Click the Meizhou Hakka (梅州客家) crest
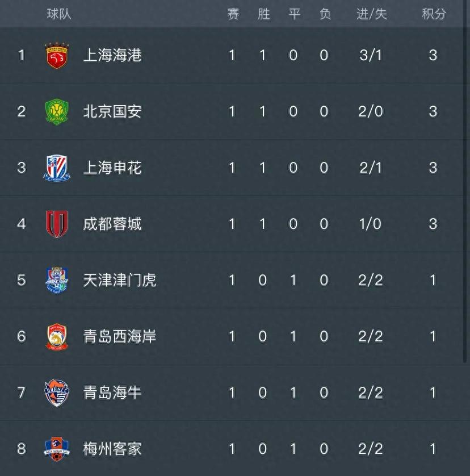 pyautogui.click(x=57, y=449)
